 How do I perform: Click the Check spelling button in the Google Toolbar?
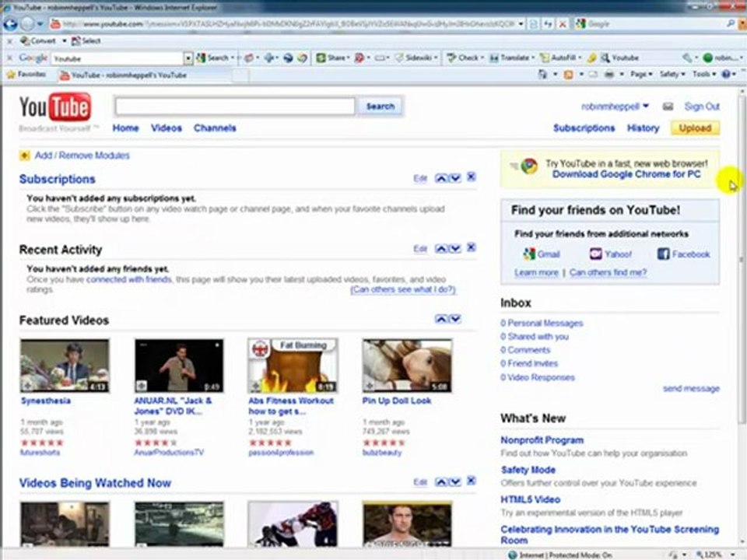point(464,58)
